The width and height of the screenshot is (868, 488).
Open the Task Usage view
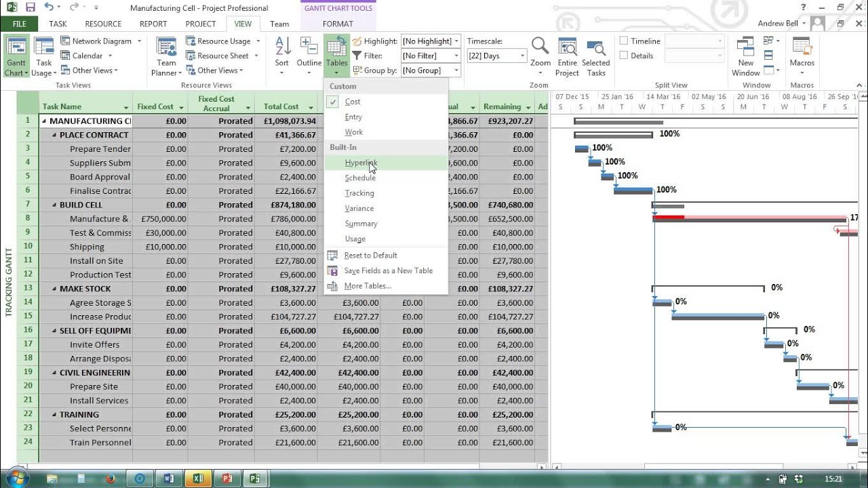coord(44,57)
